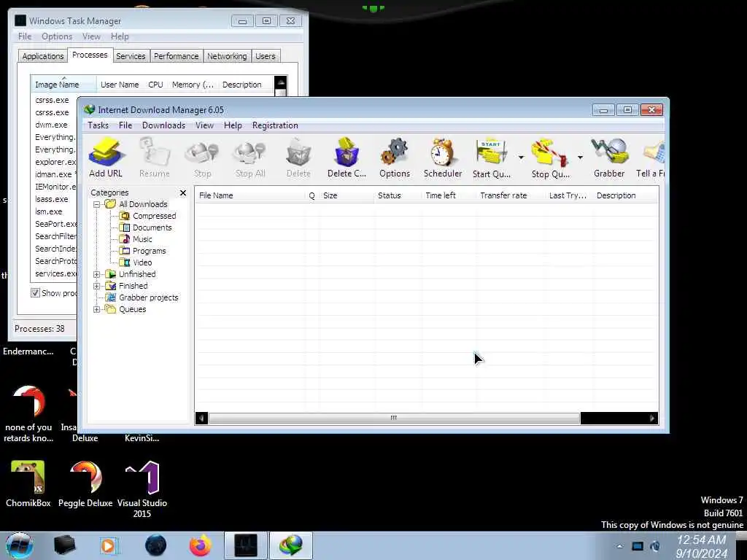The image size is (747, 560).
Task: Open the IDM Help menu
Action: click(233, 125)
